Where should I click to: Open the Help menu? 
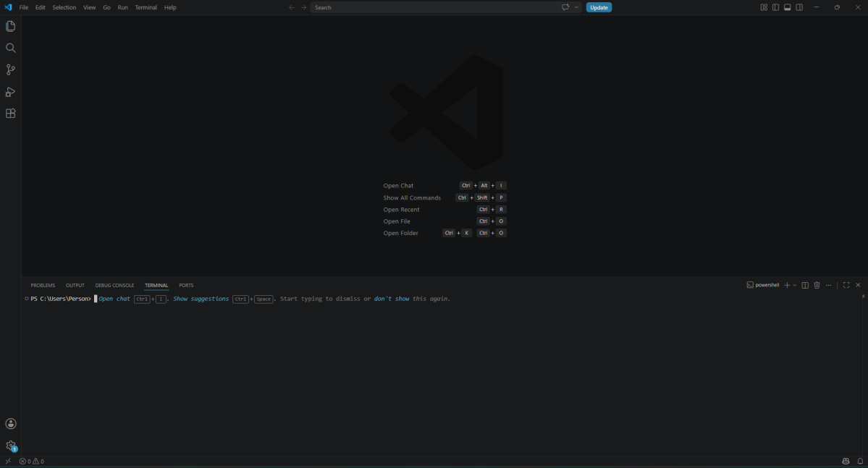[170, 7]
